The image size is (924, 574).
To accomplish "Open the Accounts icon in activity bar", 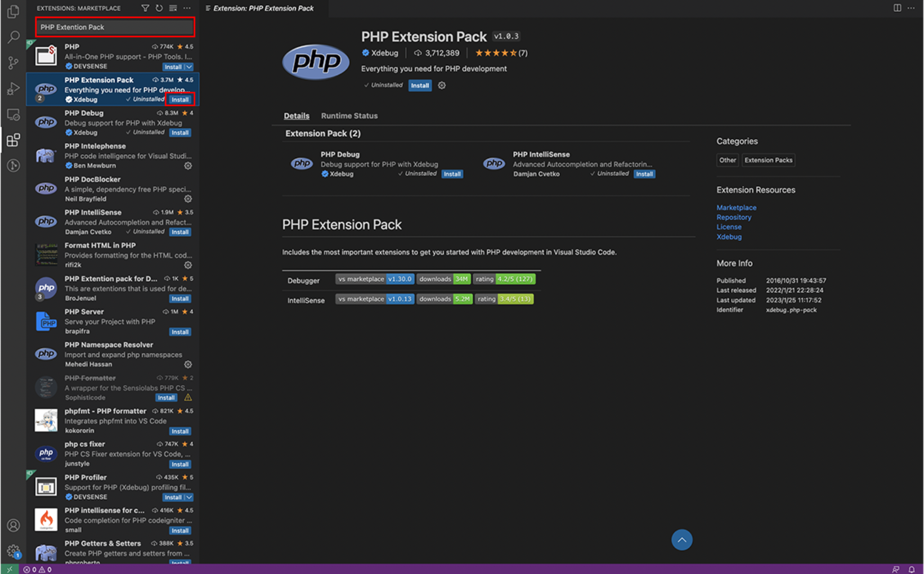I will (x=13, y=526).
